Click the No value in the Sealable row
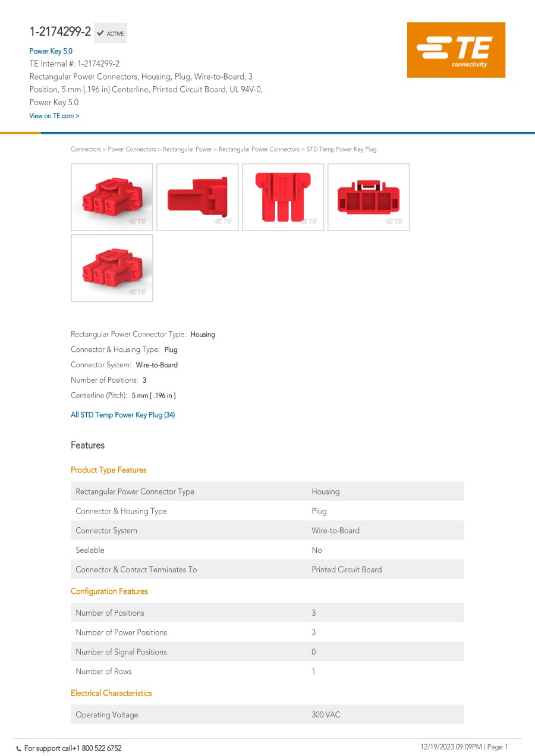The width and height of the screenshot is (535, 756). (x=317, y=550)
